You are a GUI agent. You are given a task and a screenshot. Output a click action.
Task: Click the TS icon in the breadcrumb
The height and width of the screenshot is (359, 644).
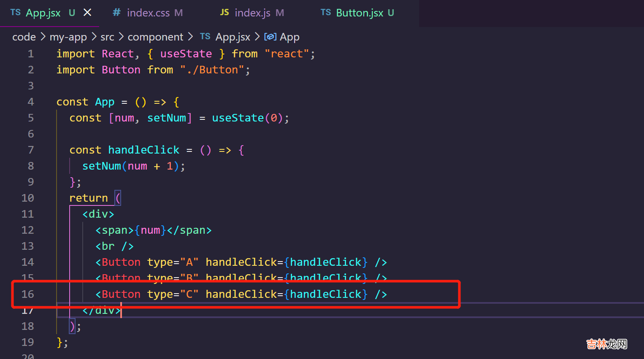[205, 37]
